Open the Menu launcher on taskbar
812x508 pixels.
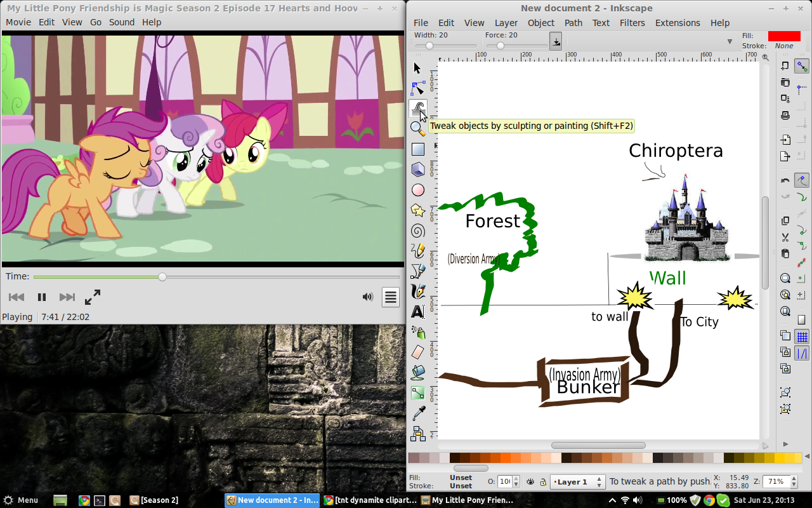(x=20, y=500)
